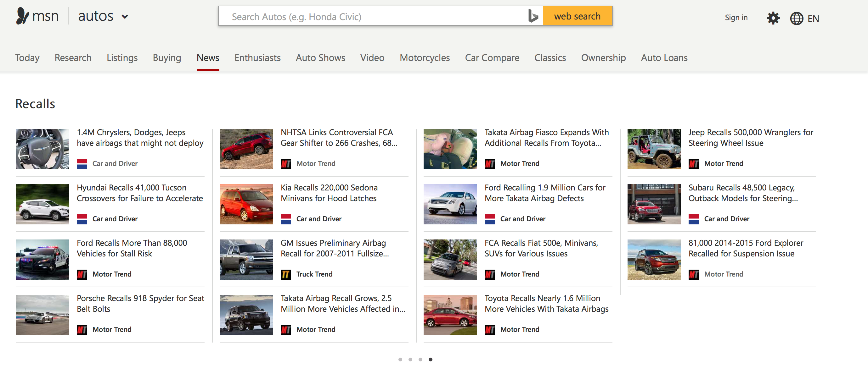This screenshot has height=379, width=868.
Task: Click the globe language icon
Action: pyautogui.click(x=796, y=18)
